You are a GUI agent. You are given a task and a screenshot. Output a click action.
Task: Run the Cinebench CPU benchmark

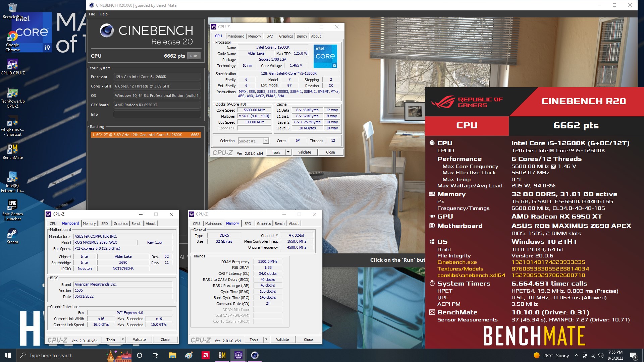point(194,56)
